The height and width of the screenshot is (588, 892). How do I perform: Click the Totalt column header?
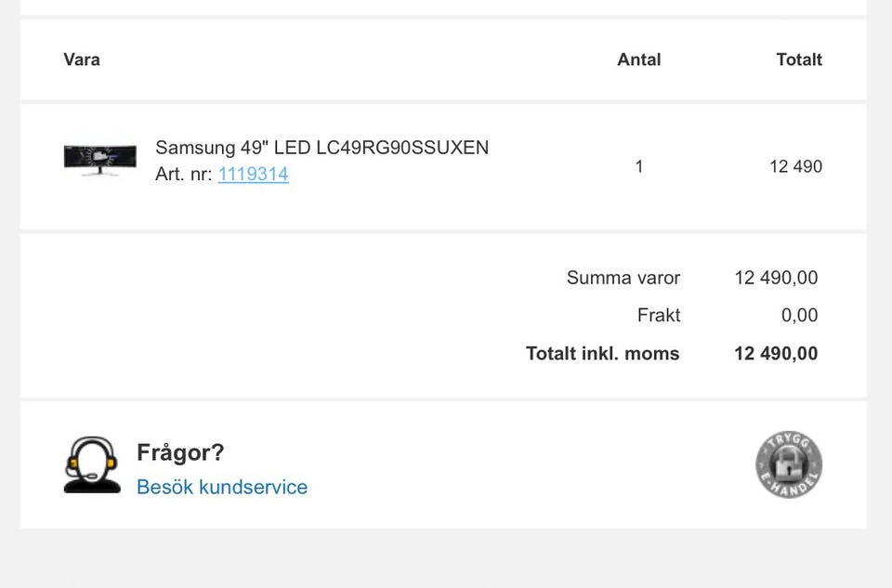pos(799,59)
